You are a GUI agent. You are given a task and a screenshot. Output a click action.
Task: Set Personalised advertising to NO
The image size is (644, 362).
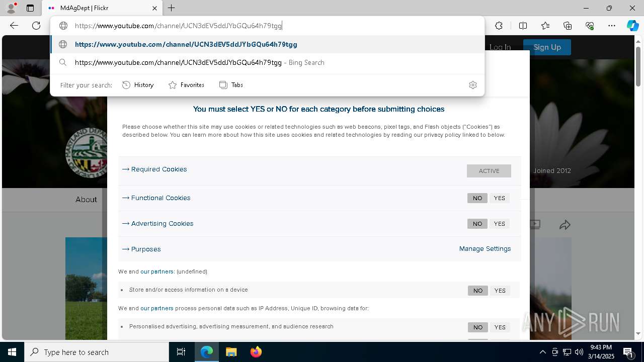pos(478,327)
